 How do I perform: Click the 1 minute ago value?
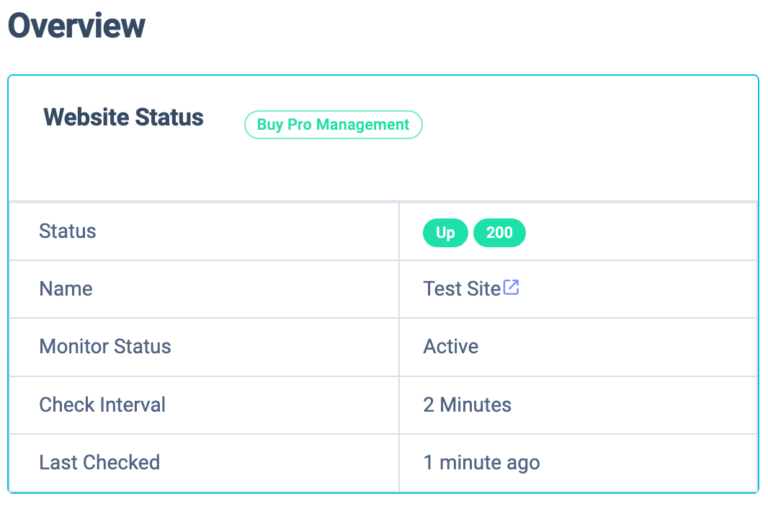(x=481, y=462)
